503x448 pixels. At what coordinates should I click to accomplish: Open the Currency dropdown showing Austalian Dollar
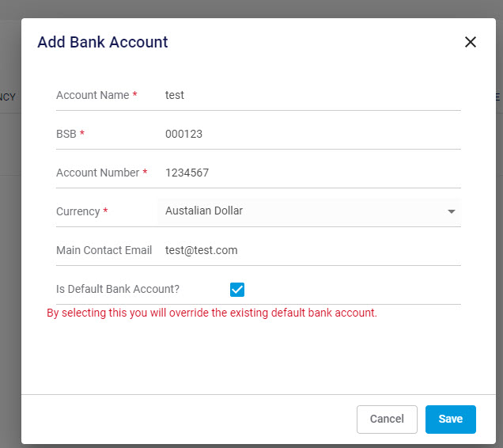pyautogui.click(x=301, y=211)
